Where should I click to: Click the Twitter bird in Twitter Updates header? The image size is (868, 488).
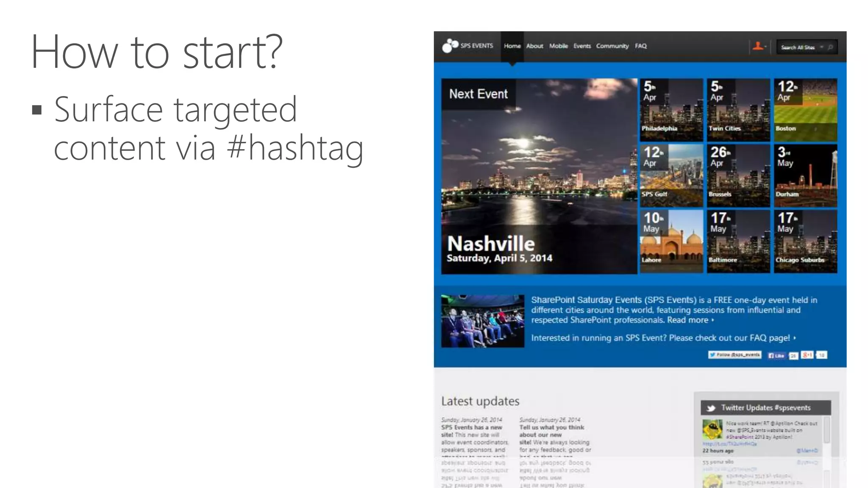(711, 408)
